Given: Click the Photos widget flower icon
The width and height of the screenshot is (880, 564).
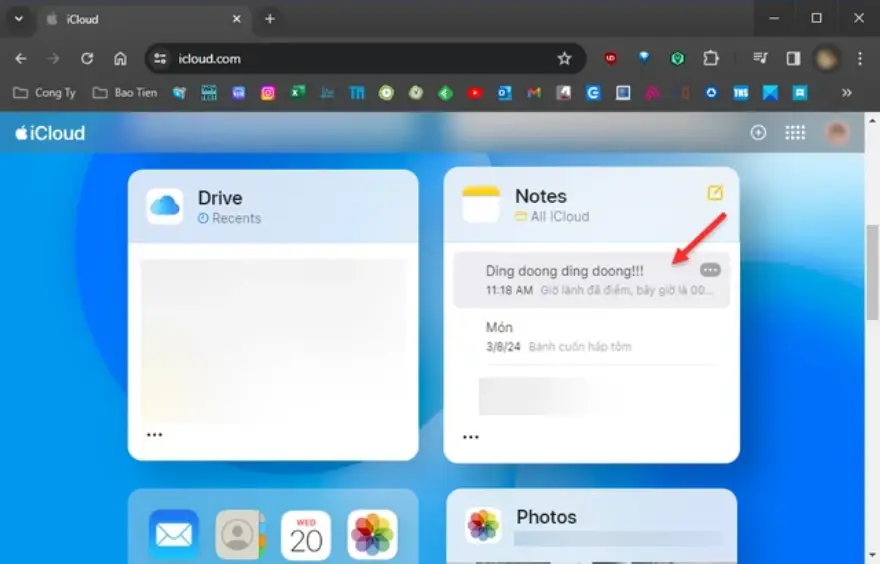Looking at the screenshot, I should click(483, 526).
